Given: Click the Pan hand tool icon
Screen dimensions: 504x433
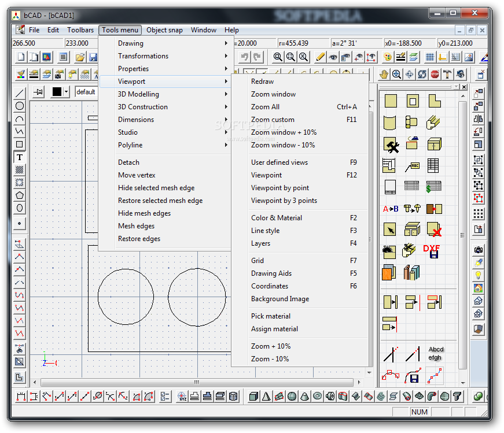Looking at the screenshot, I should (x=384, y=75).
